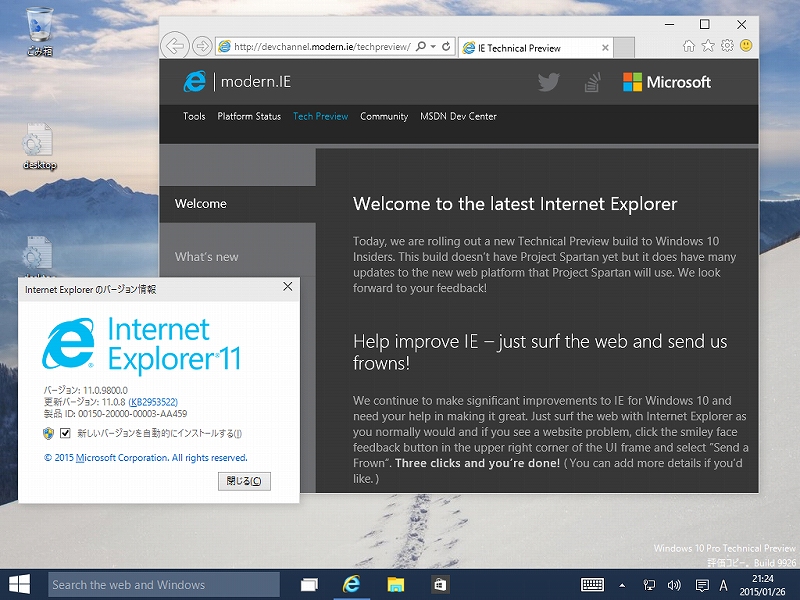
Task: Click the network tray icon
Action: click(649, 585)
